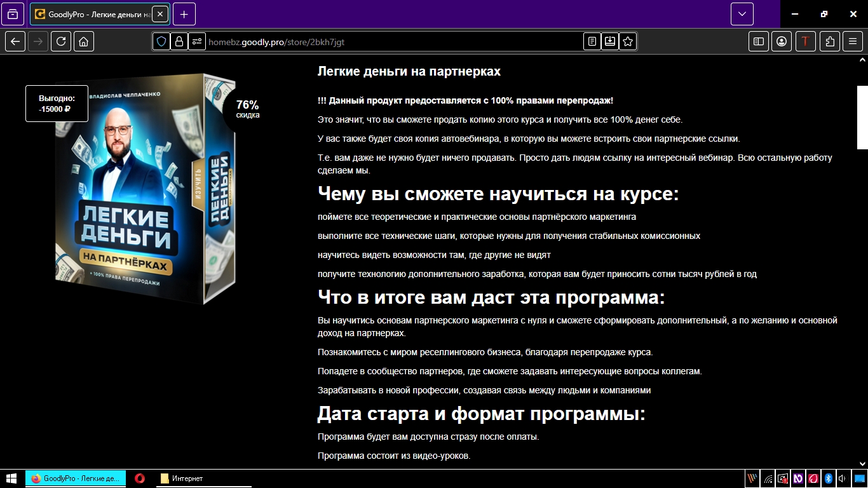The image size is (868, 488).
Task: Toggle the browser sidebar icon
Action: coord(758,41)
